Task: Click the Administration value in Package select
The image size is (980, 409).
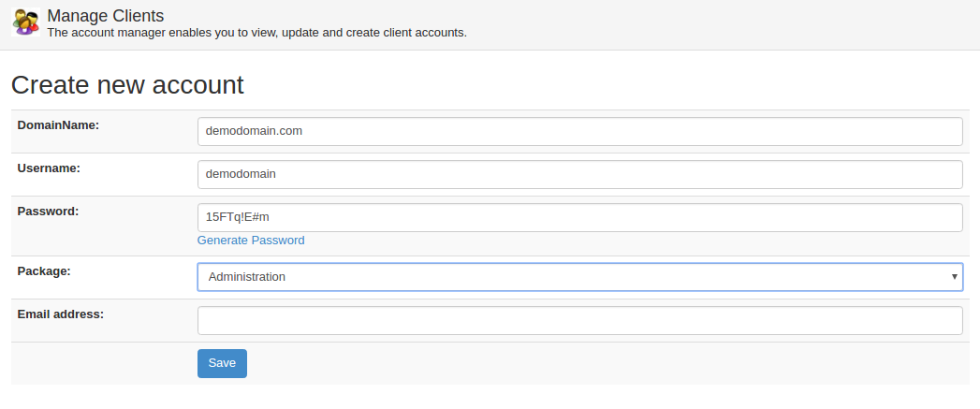Action: [x=247, y=276]
